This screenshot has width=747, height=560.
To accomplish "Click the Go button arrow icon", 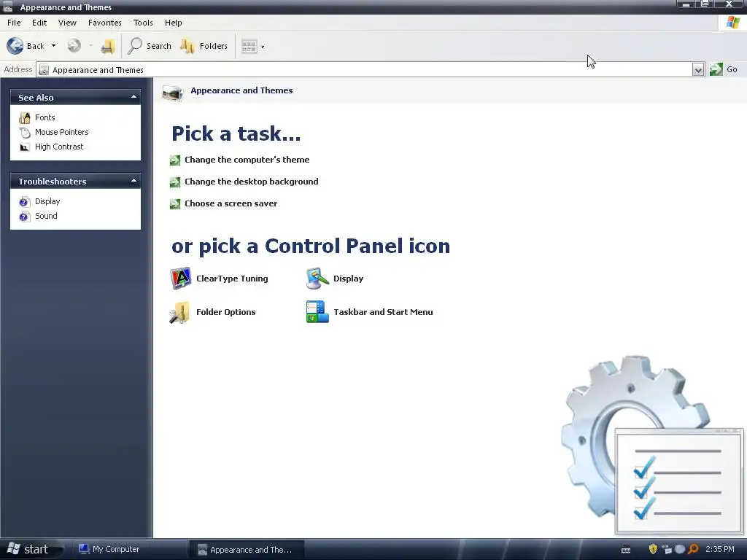I will [716, 69].
